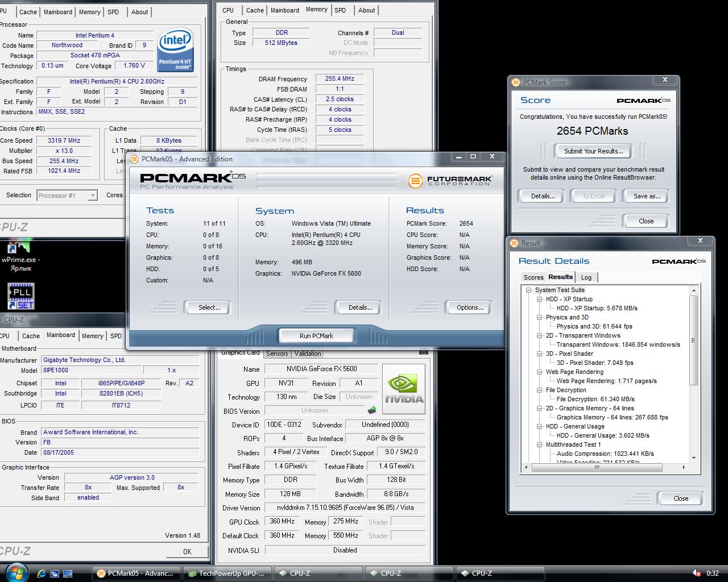Open Mainboard tab in top-left CPU-Z window
This screenshot has width=728, height=582.
pyautogui.click(x=58, y=12)
